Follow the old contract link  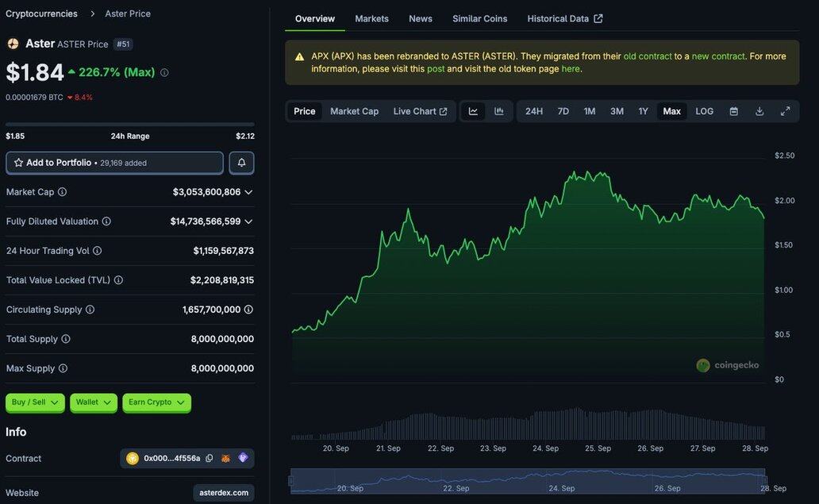click(x=647, y=56)
